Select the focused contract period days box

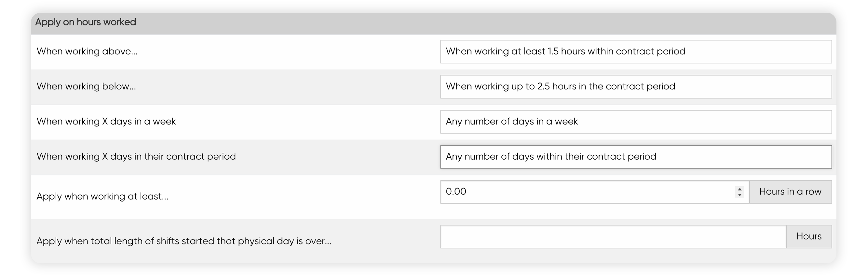636,157
